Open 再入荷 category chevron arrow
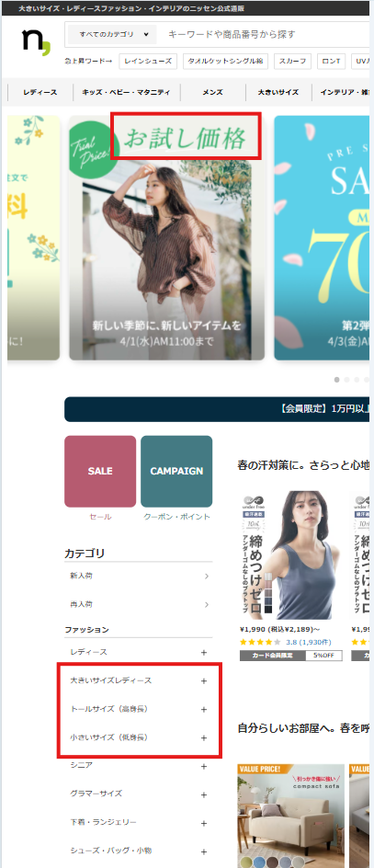This screenshot has height=868, width=374. 207,604
